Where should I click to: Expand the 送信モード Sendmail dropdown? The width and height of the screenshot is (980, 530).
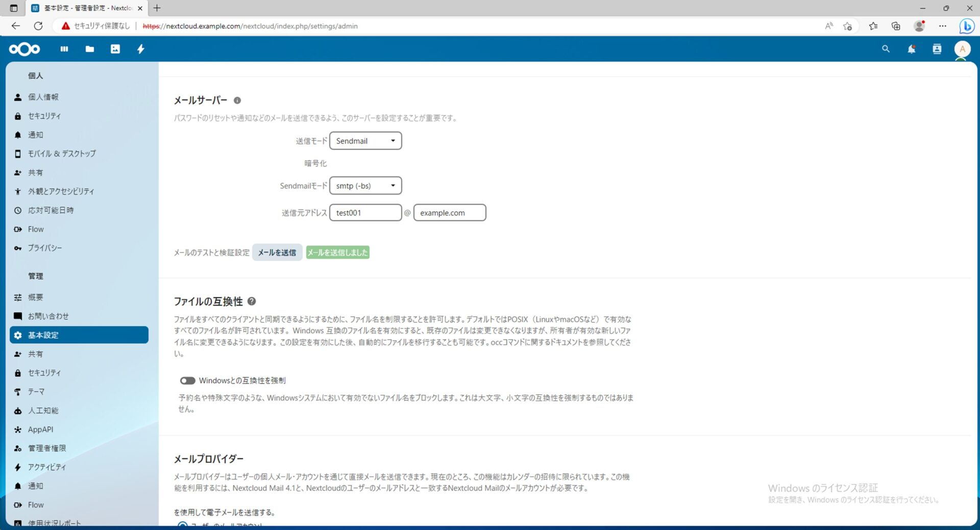coord(365,141)
